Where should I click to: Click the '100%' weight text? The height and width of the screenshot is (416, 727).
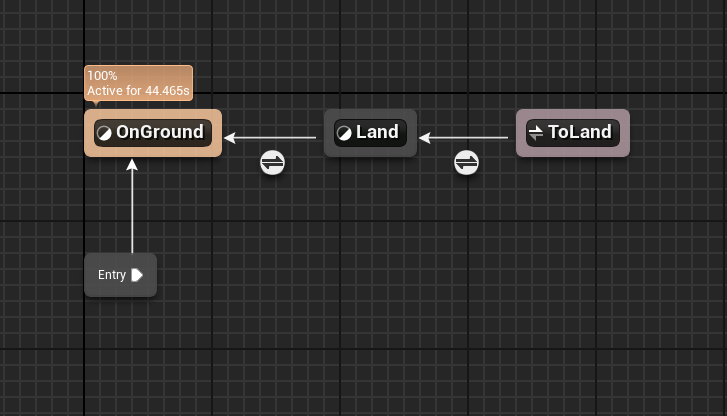(x=102, y=76)
